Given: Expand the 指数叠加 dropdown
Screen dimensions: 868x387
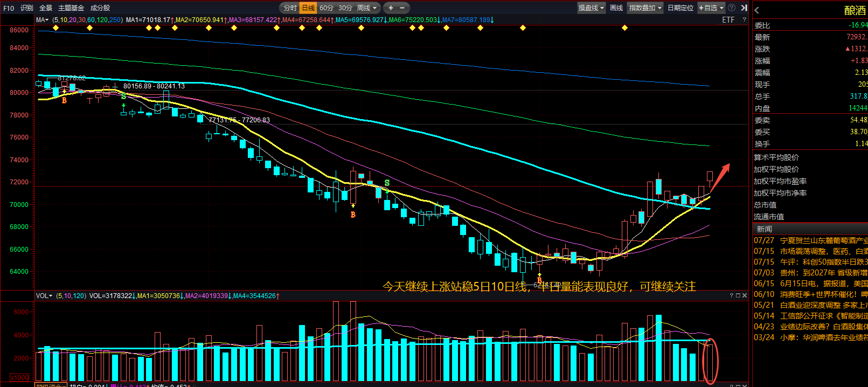Looking at the screenshot, I should [645, 8].
